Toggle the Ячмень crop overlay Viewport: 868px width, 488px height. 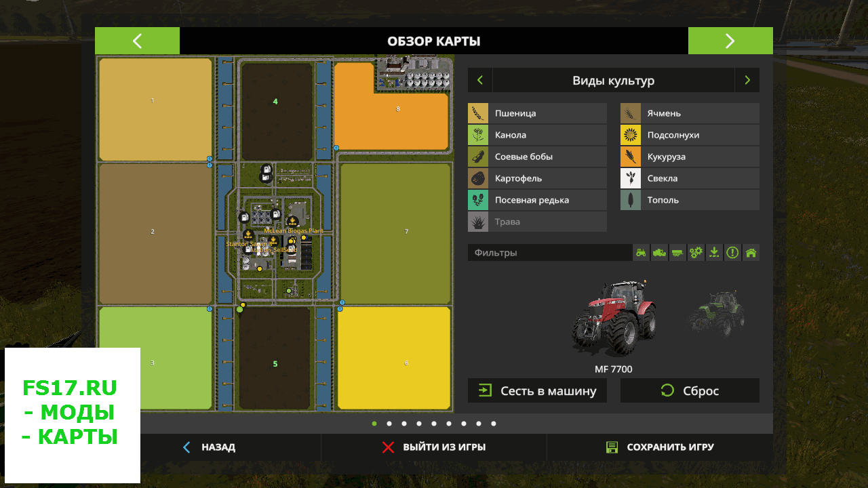[690, 113]
